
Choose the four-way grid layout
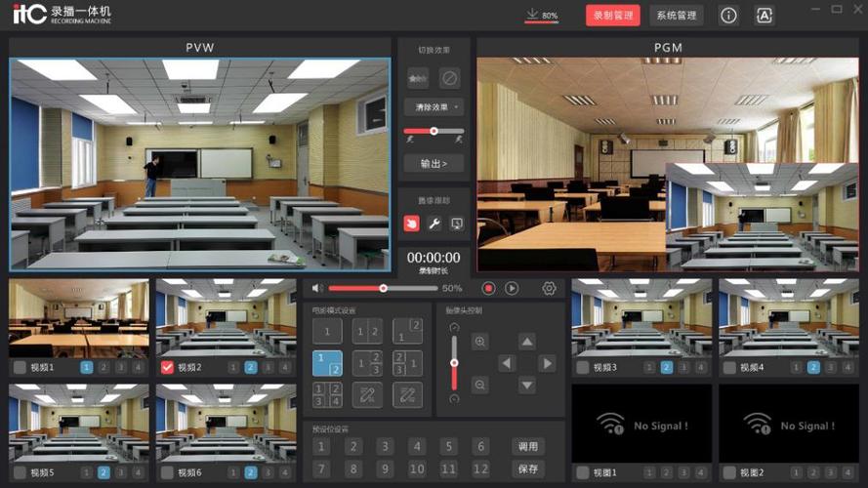[327, 395]
